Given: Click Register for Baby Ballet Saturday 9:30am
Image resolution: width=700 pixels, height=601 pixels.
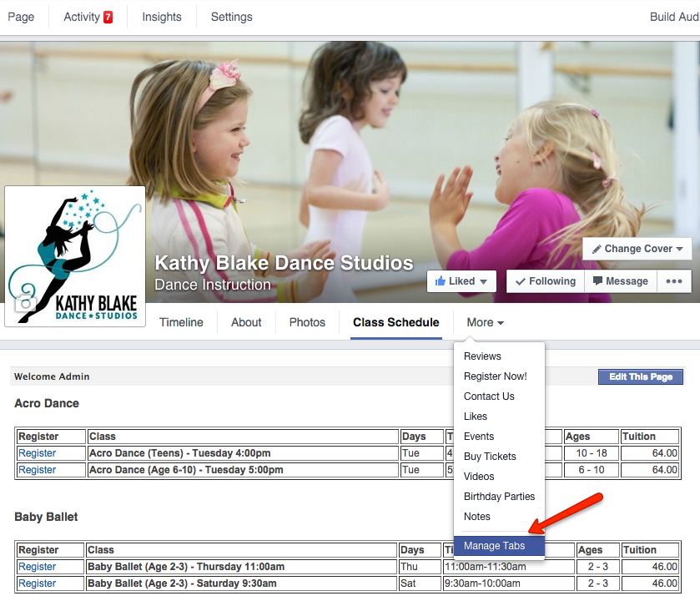Looking at the screenshot, I should pyautogui.click(x=37, y=583).
